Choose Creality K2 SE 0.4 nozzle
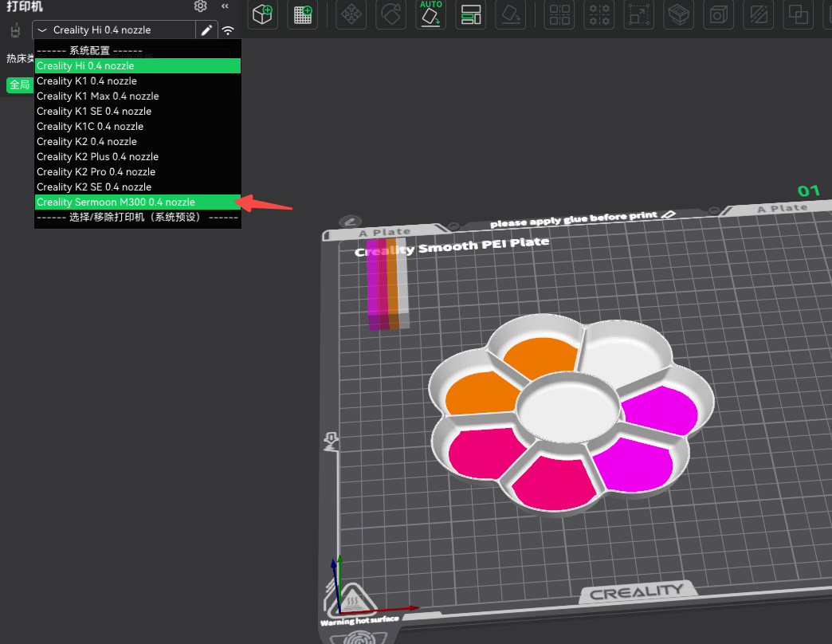Image resolution: width=832 pixels, height=644 pixels. tap(137, 187)
